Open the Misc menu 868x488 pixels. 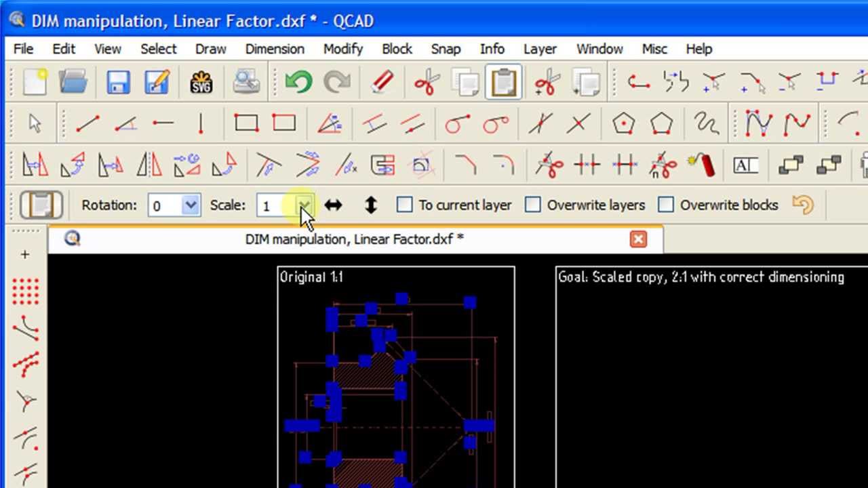point(654,49)
